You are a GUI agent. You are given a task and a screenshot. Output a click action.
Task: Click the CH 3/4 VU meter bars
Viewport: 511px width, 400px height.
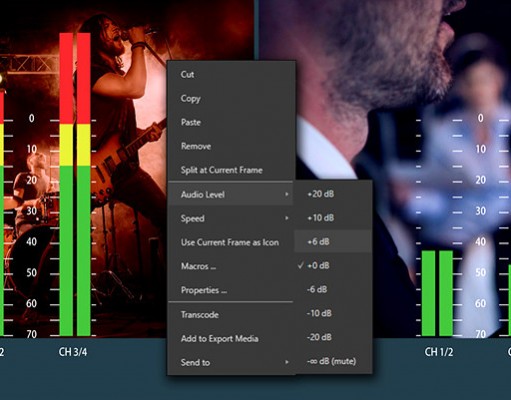tap(75, 184)
